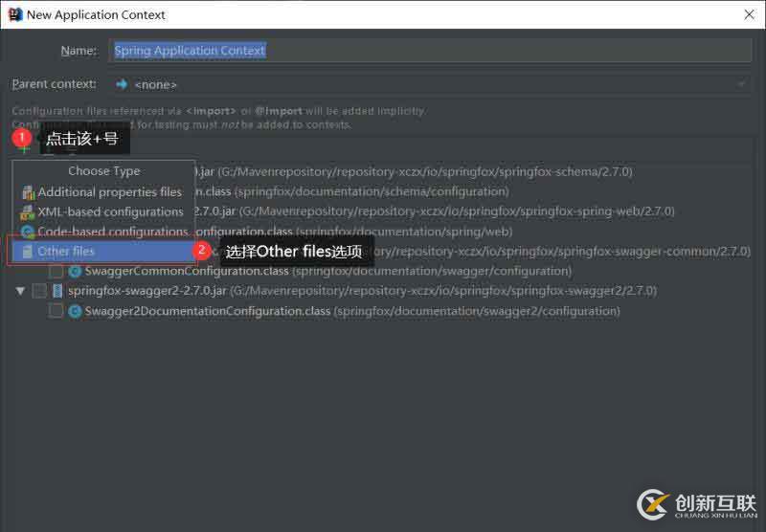766x532 pixels.
Task: Click the Other files document icon
Action: pyautogui.click(x=28, y=252)
